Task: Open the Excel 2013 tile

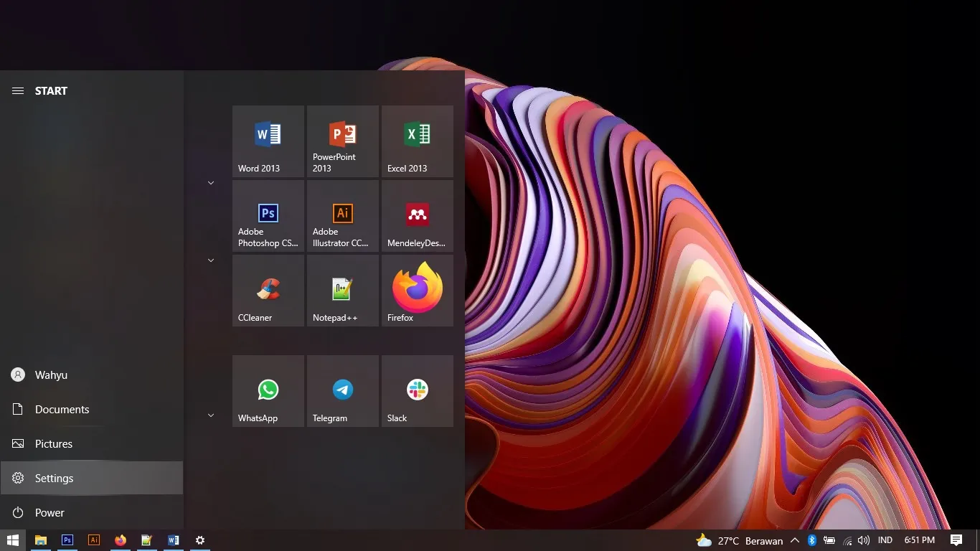Action: tap(417, 141)
